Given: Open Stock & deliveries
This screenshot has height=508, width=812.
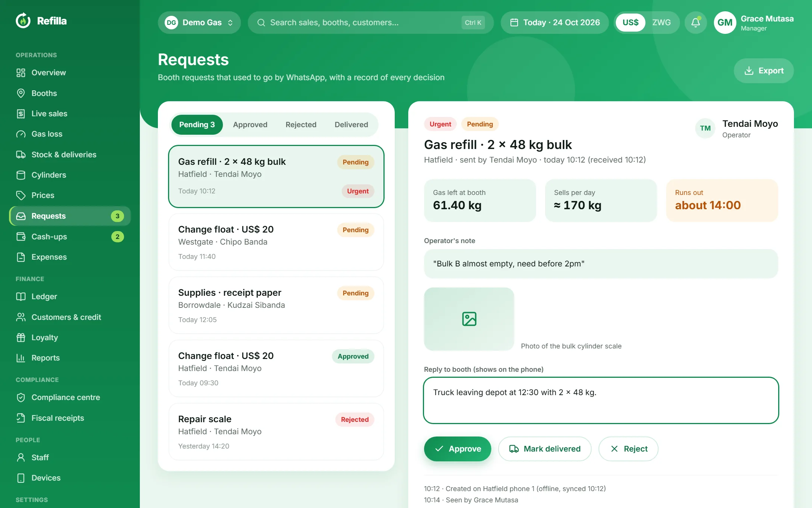Looking at the screenshot, I should coord(70,155).
